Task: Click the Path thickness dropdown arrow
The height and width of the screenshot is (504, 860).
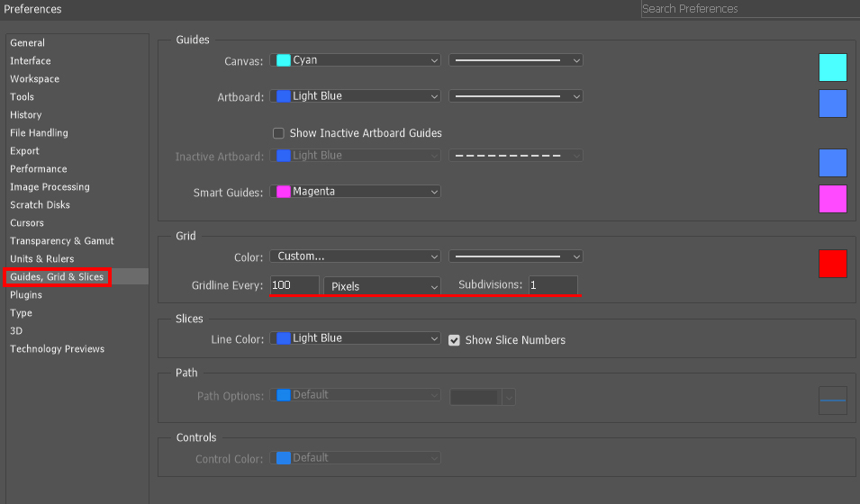Action: tap(509, 397)
